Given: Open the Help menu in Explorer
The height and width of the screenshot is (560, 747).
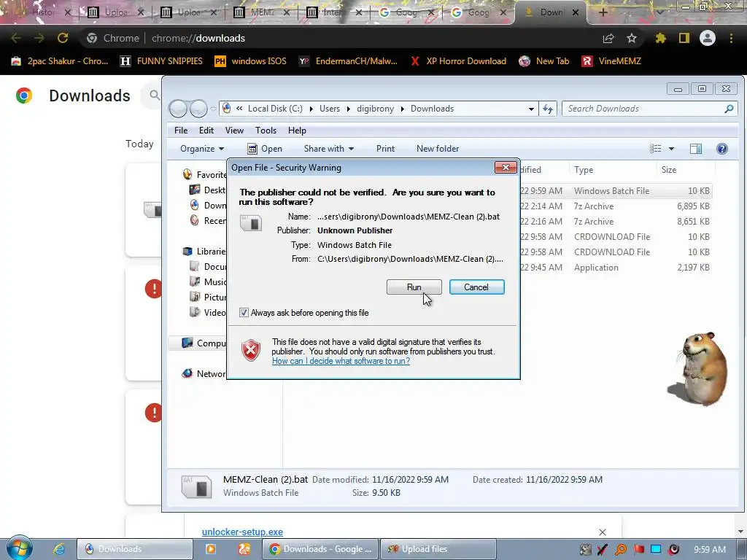Looking at the screenshot, I should pyautogui.click(x=297, y=131).
